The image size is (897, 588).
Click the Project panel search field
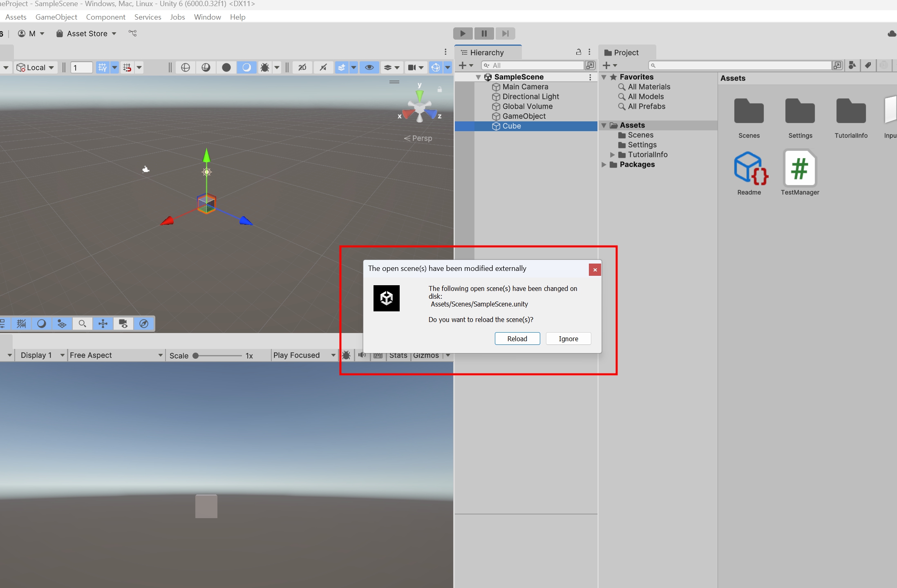(x=740, y=65)
